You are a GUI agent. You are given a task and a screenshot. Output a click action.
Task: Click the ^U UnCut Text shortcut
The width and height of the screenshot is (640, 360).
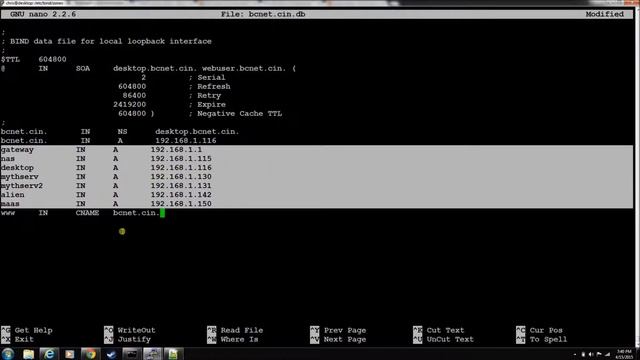coord(443,339)
